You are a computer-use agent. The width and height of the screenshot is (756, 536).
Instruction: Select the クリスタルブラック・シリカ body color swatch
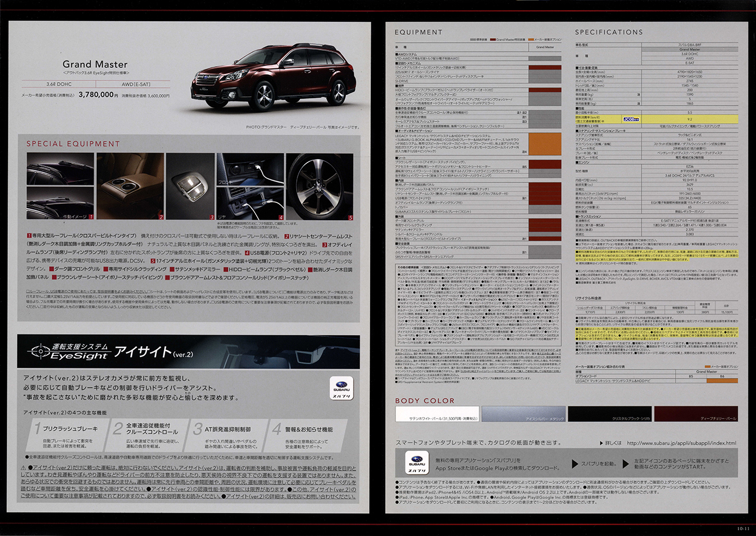(x=610, y=413)
